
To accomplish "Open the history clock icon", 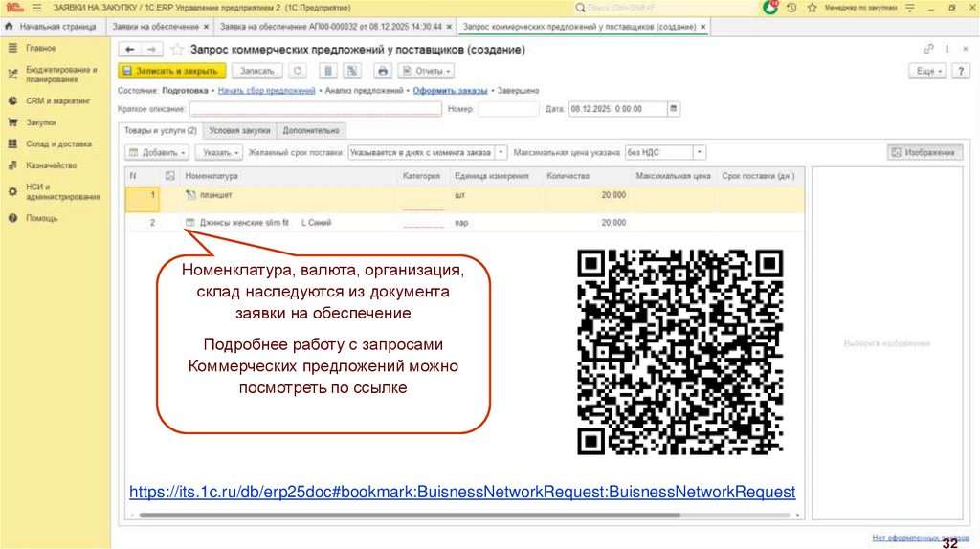I will 791,8.
